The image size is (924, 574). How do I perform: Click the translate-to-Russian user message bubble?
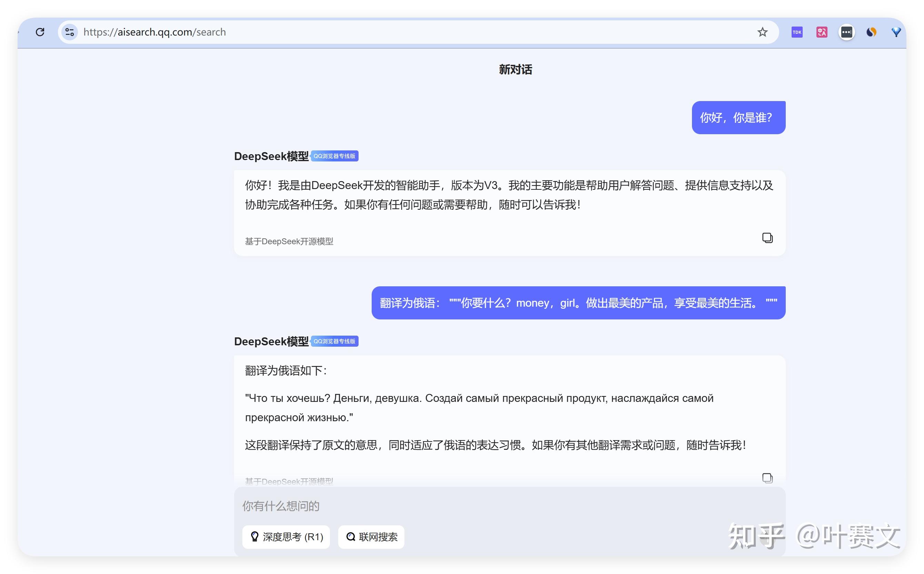tap(578, 303)
